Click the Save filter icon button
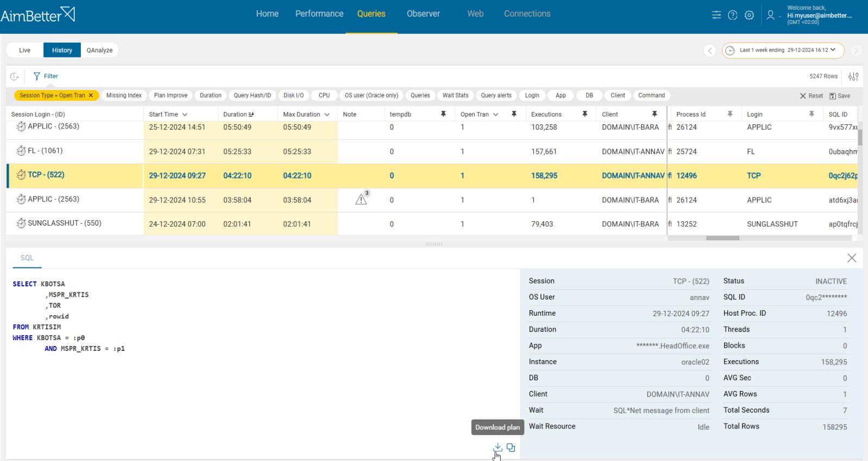Screen dimensions: 868x461 click(x=840, y=96)
